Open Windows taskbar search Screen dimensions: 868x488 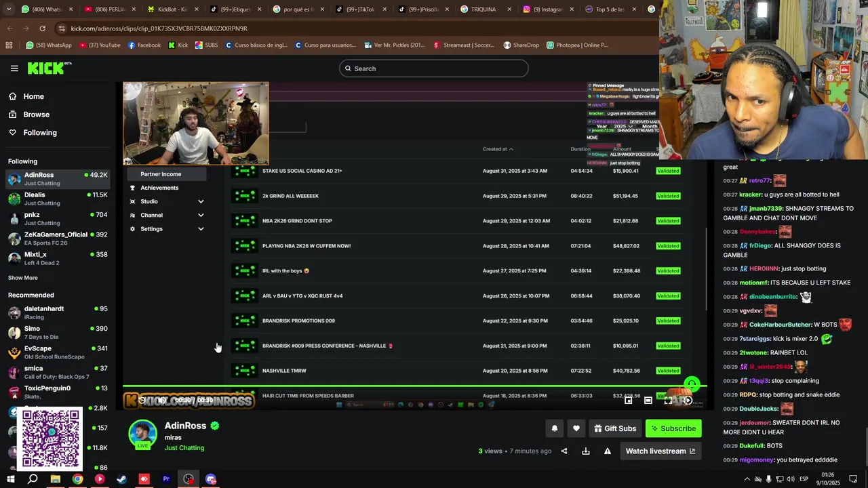pos(33,479)
